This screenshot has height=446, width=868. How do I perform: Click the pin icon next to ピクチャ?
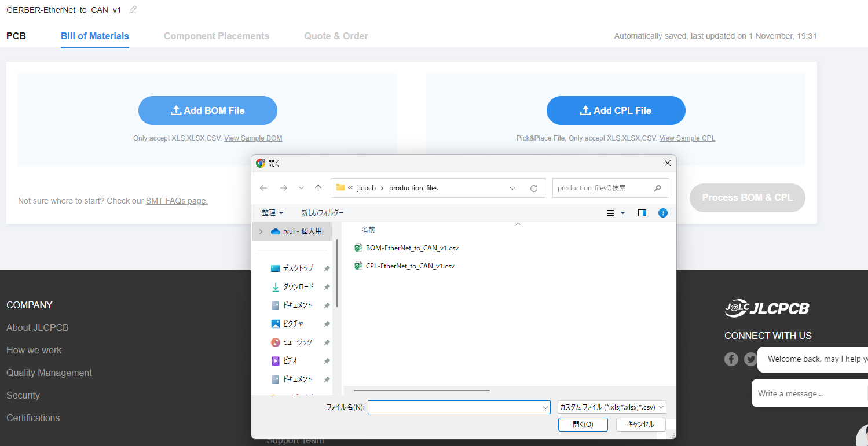(x=327, y=324)
